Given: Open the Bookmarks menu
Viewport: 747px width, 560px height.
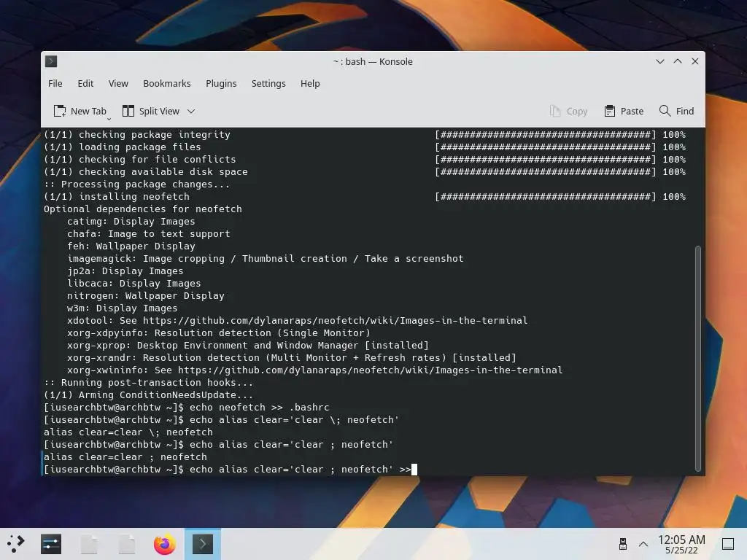Looking at the screenshot, I should pos(167,83).
